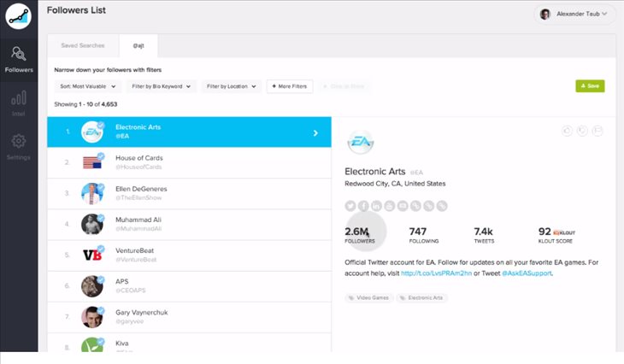Expand the Filter by Bio Keyword dropdown

point(162,86)
